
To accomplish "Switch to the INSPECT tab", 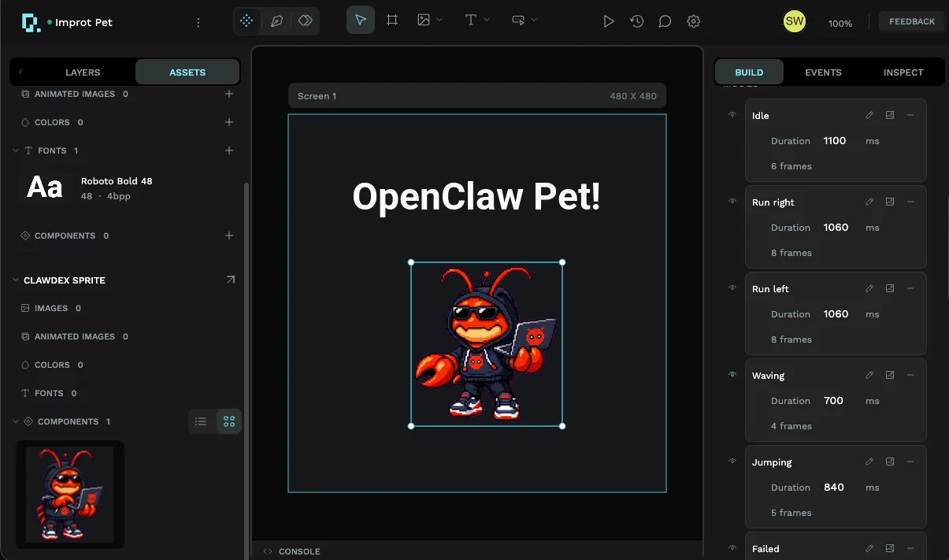I will [x=903, y=72].
